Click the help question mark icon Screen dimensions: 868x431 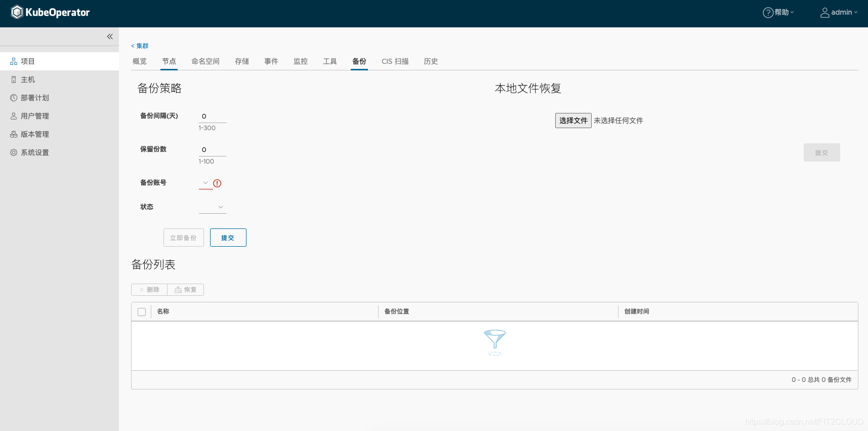[x=768, y=13]
